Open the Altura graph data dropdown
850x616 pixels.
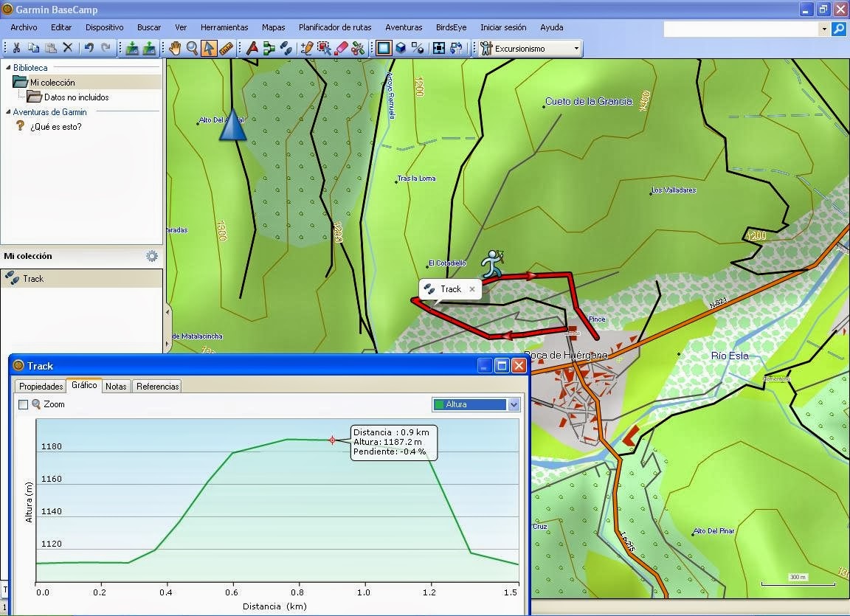pos(514,404)
